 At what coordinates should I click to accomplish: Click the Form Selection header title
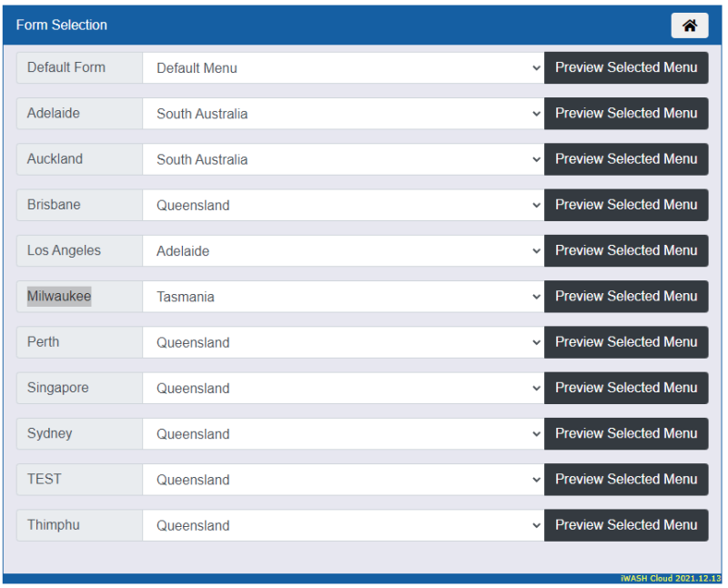tap(62, 25)
